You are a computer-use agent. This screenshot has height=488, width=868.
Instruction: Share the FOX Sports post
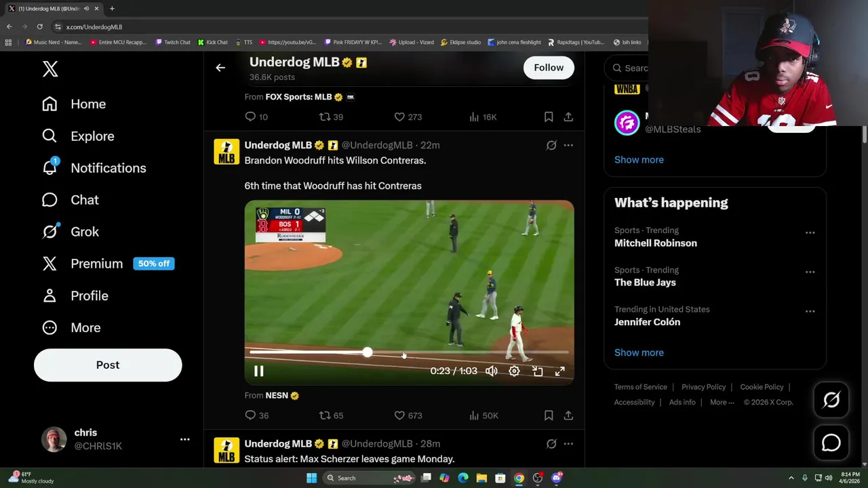(x=568, y=117)
